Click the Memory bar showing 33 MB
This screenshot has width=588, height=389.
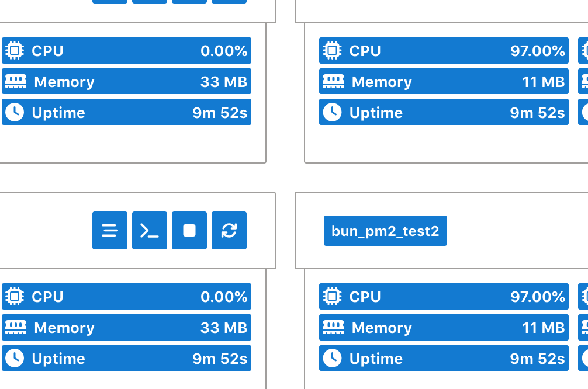pos(127,81)
